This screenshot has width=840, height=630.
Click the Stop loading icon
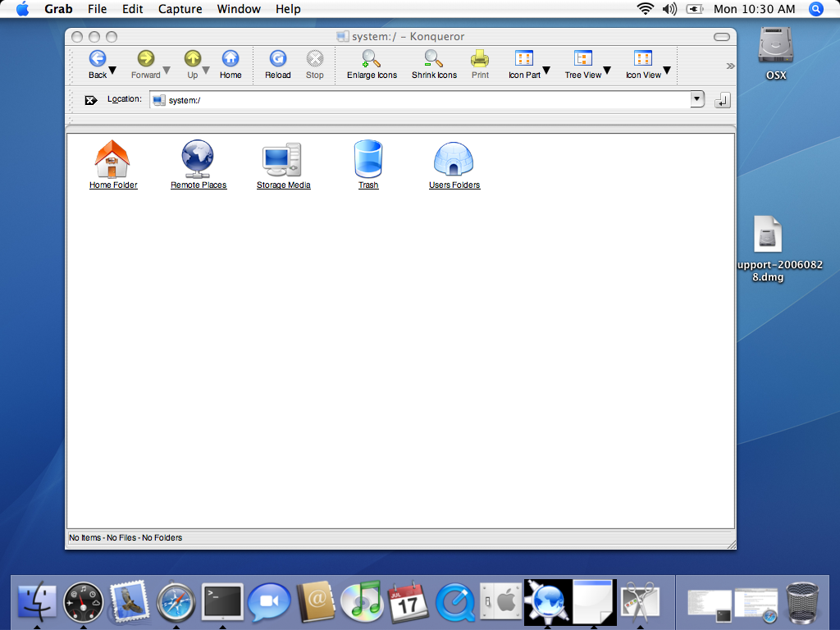click(x=315, y=58)
